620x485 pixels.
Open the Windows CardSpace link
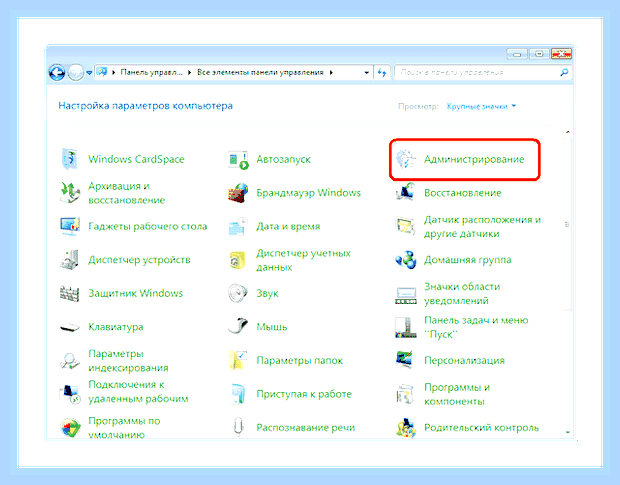(136, 159)
